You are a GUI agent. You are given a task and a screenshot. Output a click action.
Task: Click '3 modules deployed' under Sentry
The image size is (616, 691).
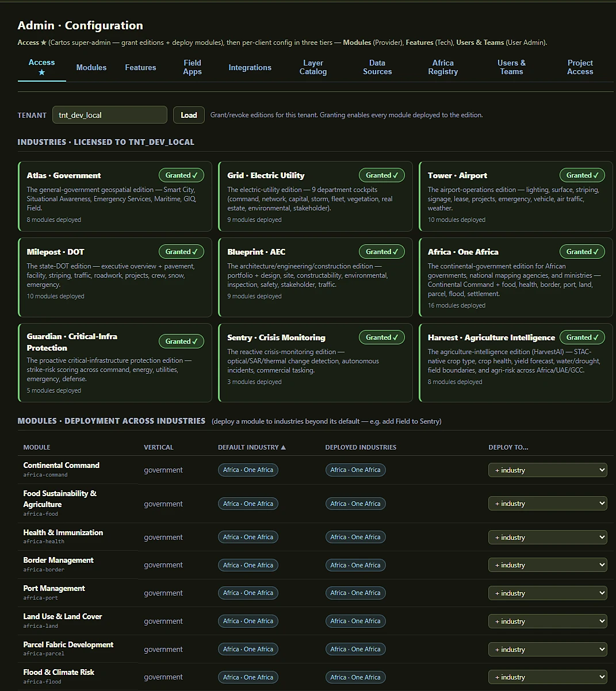(x=254, y=382)
